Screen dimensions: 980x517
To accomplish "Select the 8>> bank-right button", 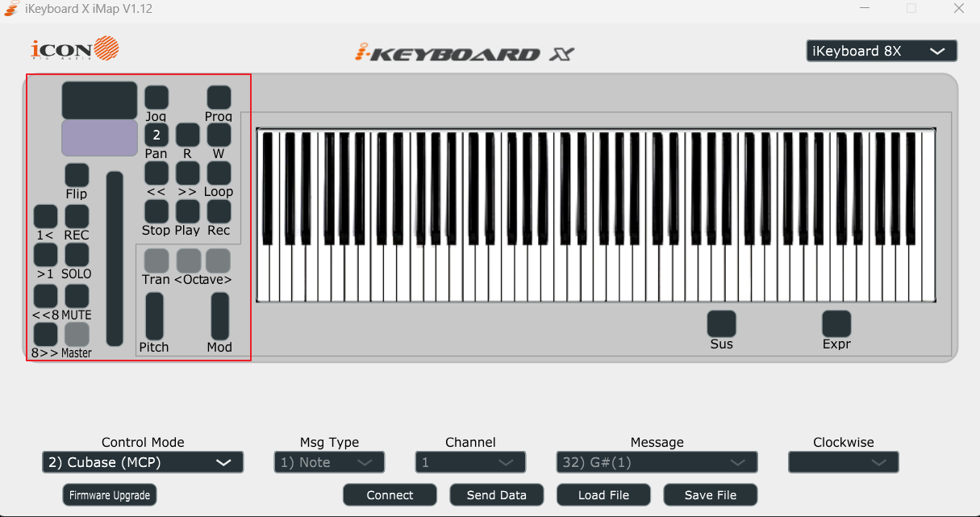I will [45, 334].
